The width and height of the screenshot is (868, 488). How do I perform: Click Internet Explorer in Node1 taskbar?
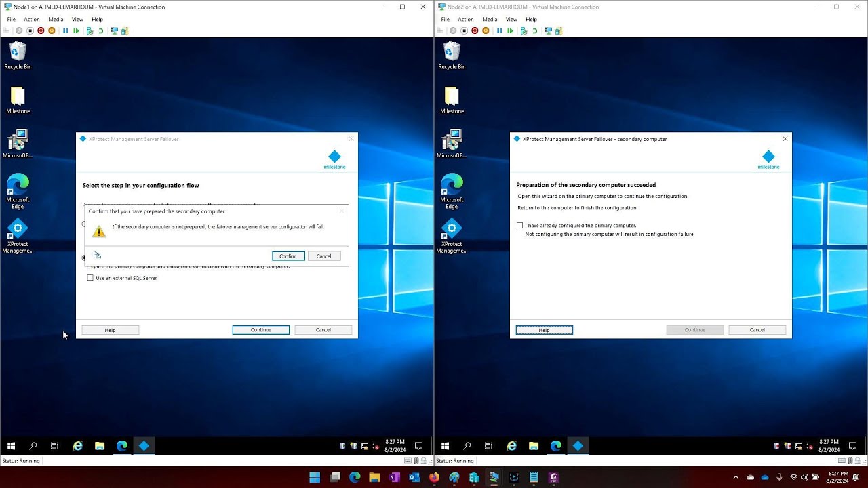[x=78, y=446]
